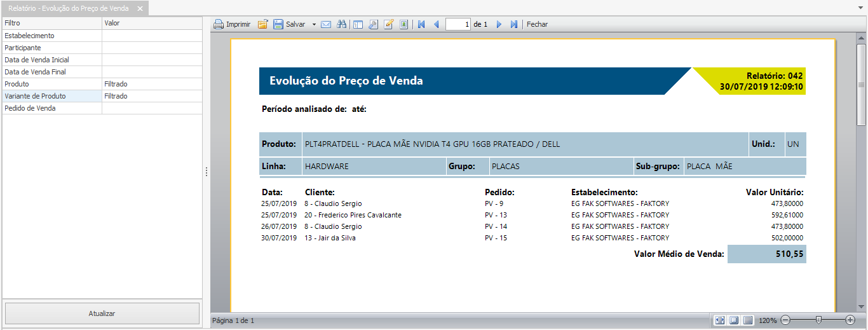This screenshot has height=330, width=868.
Task: Toggle page width view mode
Action: [719, 320]
